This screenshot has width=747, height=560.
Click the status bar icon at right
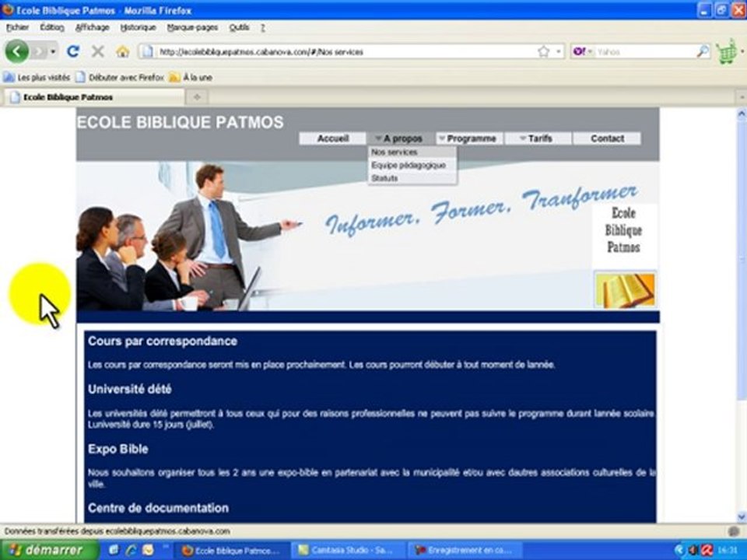tap(734, 531)
